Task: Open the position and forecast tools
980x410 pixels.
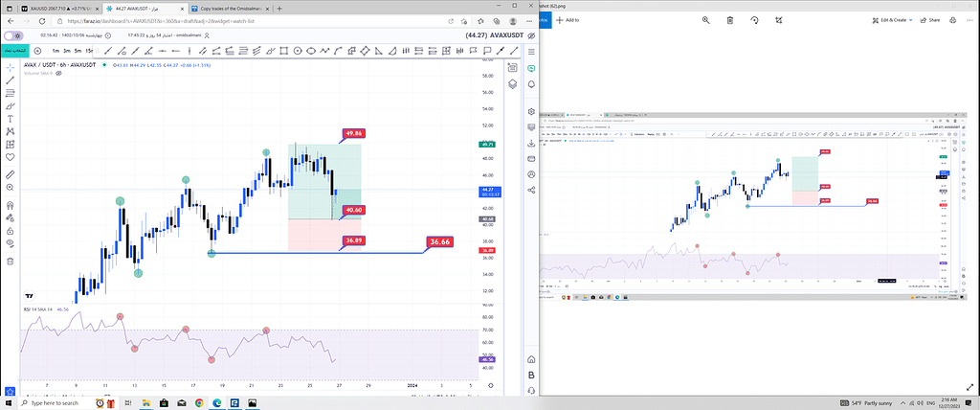Action: (x=10, y=144)
